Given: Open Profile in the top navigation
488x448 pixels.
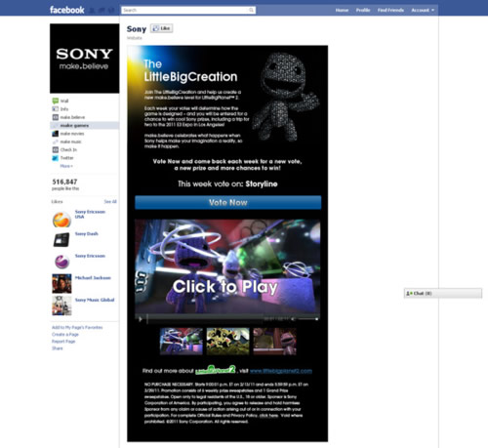Looking at the screenshot, I should 363,10.
